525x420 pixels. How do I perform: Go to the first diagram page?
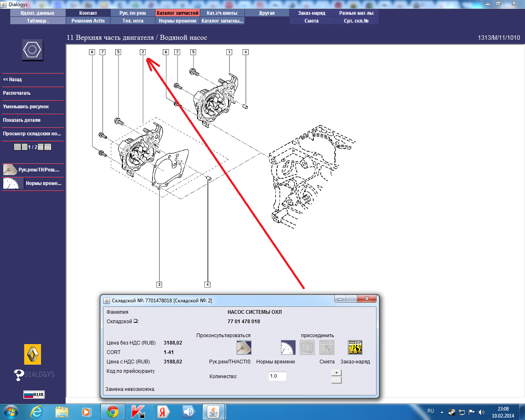[17, 147]
